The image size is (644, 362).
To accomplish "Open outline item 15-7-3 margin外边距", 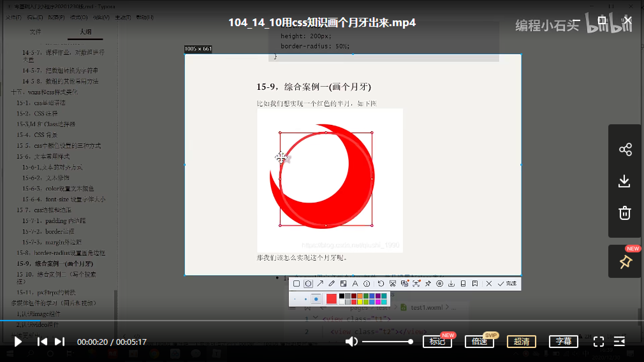I will (x=52, y=242).
